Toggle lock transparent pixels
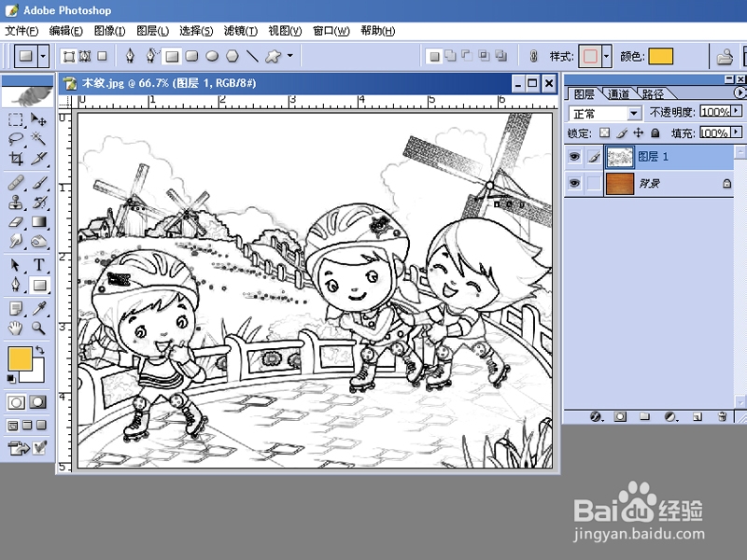Viewport: 747px width, 560px height. 604,133
